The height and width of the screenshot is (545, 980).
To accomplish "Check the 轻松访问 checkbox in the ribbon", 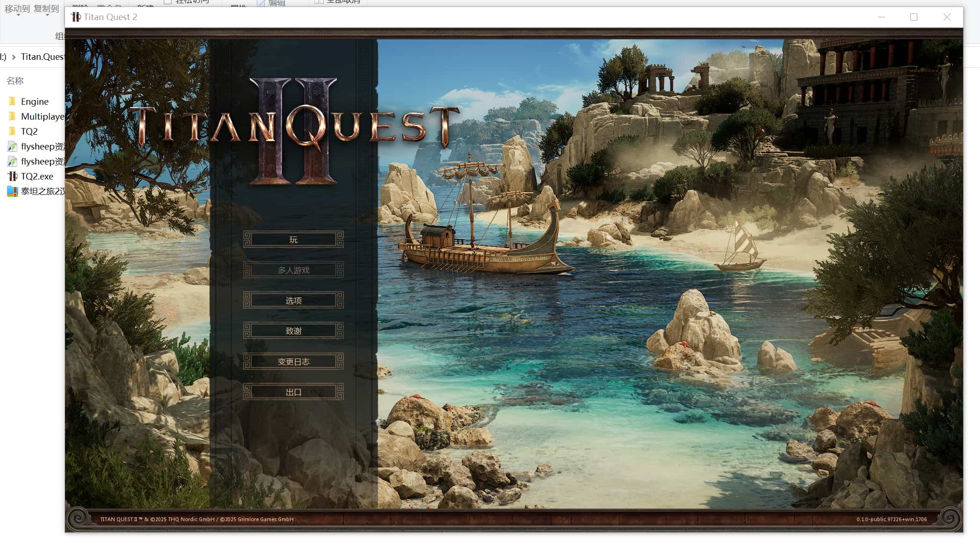I will tap(167, 1).
